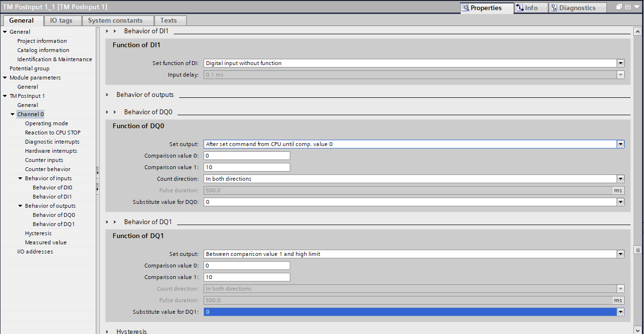Switch to the Properties tab
Viewport: 644px width, 334px height.
tap(487, 8)
